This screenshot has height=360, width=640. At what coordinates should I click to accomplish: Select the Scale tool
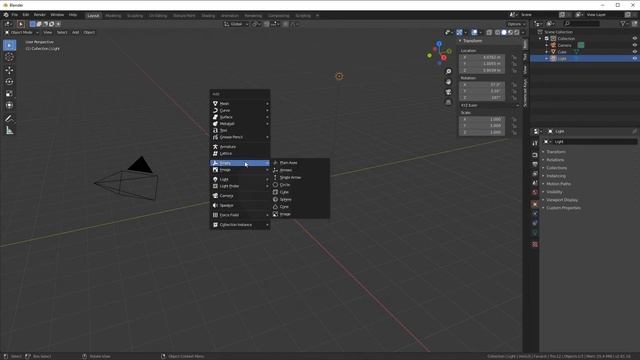(x=9, y=93)
